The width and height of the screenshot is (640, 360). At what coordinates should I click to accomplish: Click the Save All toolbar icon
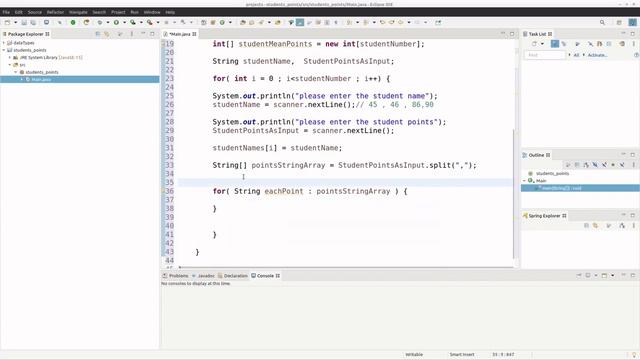pyautogui.click(x=33, y=22)
